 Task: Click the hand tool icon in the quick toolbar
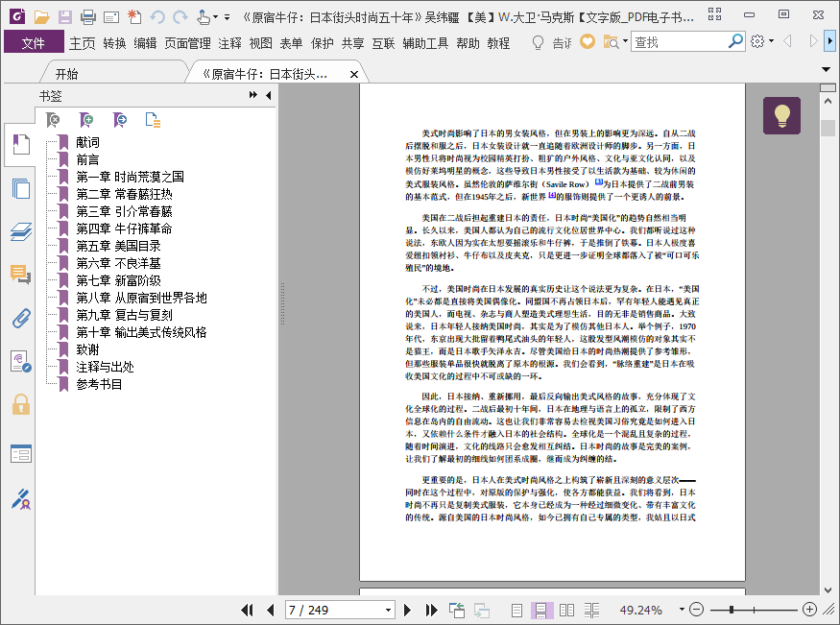tap(203, 17)
